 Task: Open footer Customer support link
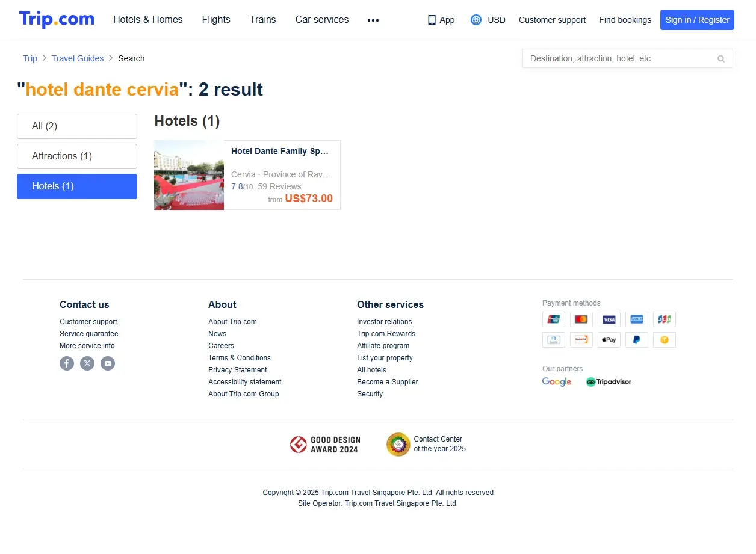click(x=88, y=322)
